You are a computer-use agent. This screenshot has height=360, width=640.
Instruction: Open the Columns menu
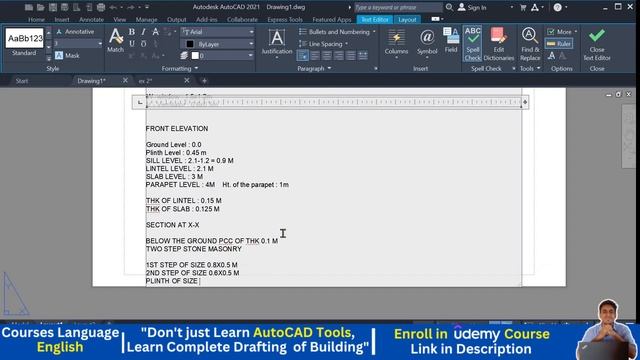coord(396,44)
